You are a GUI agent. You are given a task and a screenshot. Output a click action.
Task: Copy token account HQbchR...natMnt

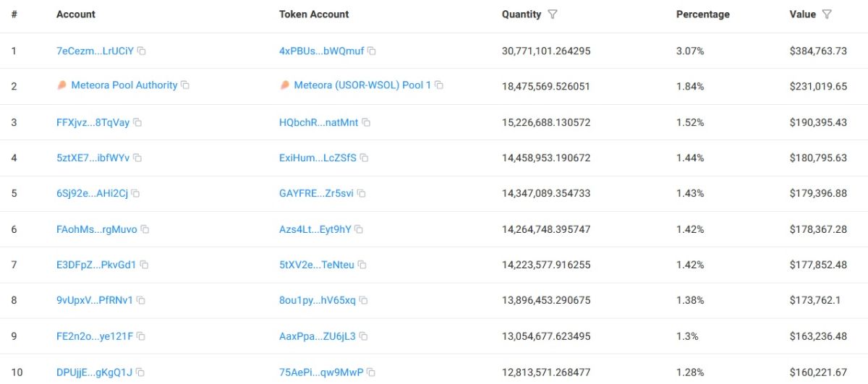366,123
